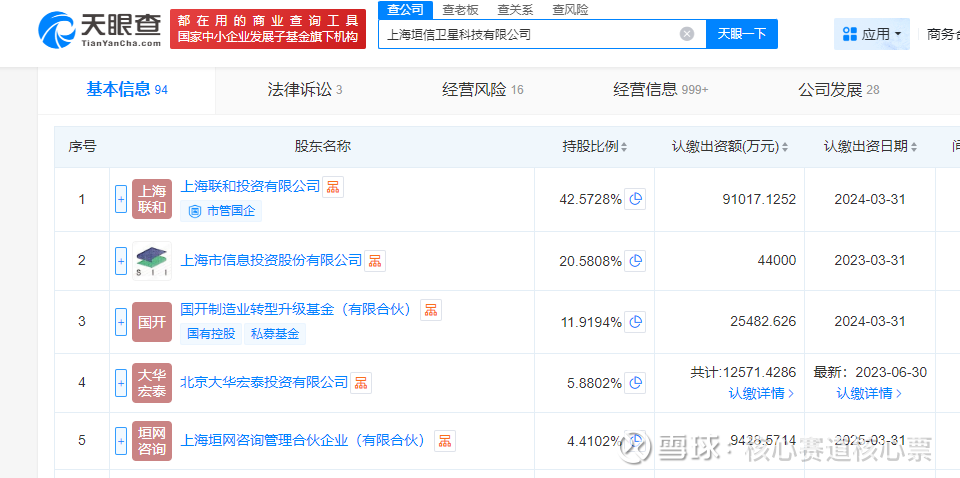The image size is (960, 478).
Task: Select the 查老板 search tab
Action: 460,9
